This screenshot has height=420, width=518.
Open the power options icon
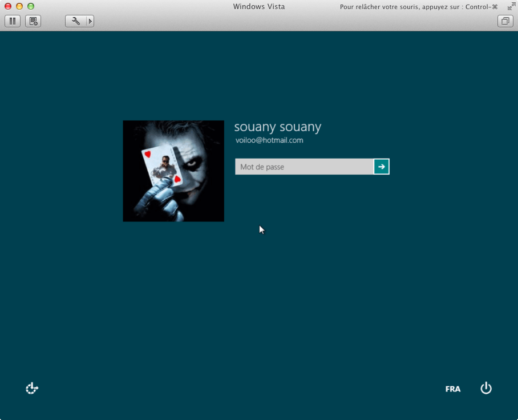(x=486, y=388)
